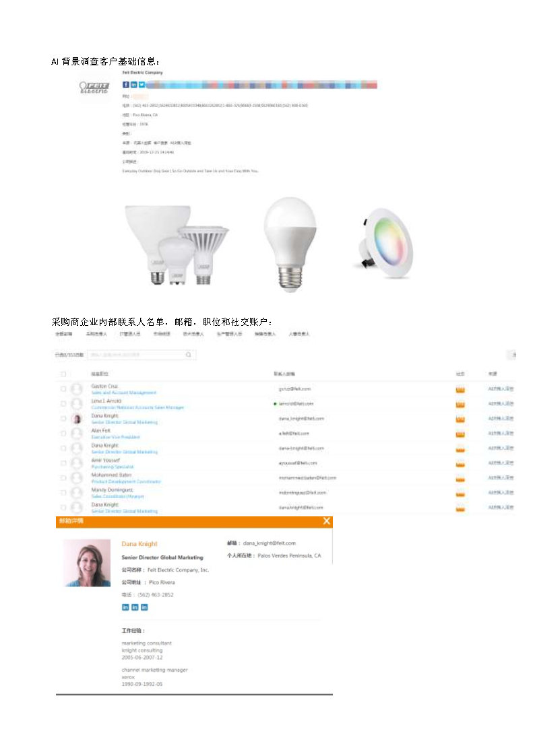Toggle the select-all checkbox in table header
Image resolution: width=535 pixels, height=756 pixels.
click(63, 374)
